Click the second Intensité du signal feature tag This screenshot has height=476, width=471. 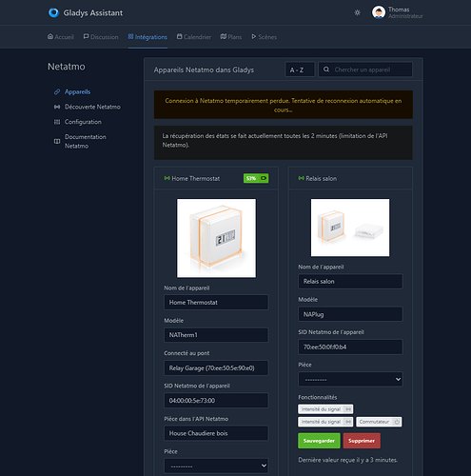tap(325, 422)
